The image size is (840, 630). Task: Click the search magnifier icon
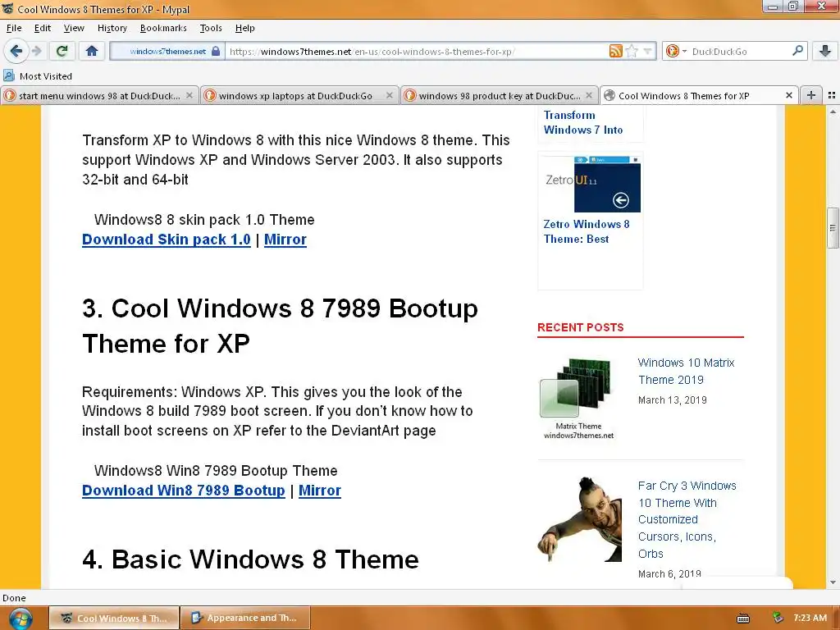[x=797, y=51]
